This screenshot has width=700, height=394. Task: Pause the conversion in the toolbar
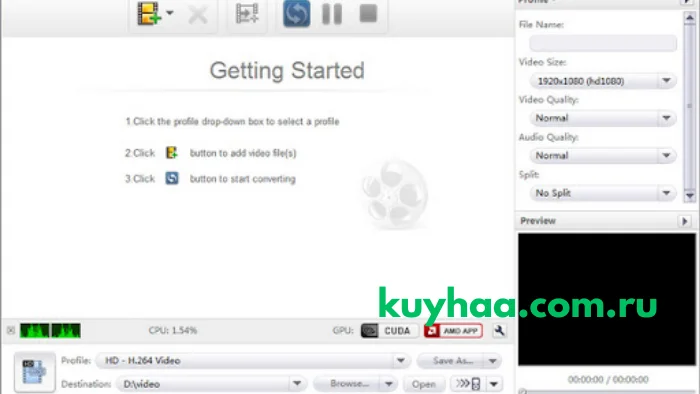click(332, 14)
